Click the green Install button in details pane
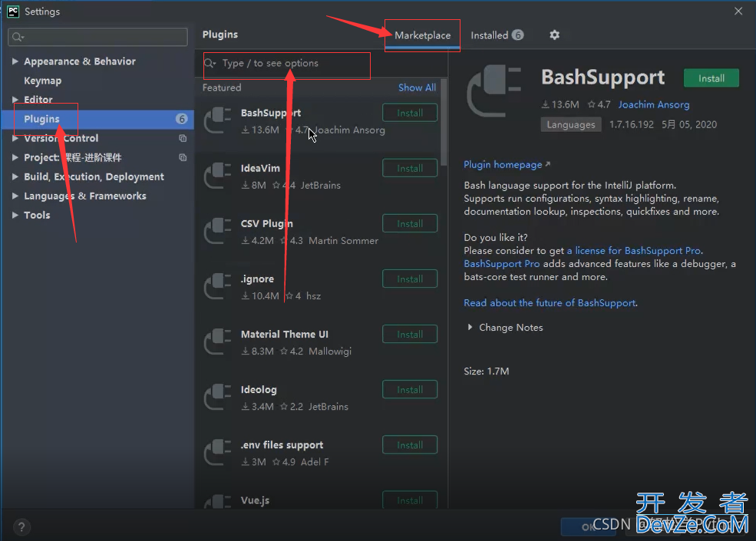Image resolution: width=756 pixels, height=541 pixels. [x=711, y=78]
